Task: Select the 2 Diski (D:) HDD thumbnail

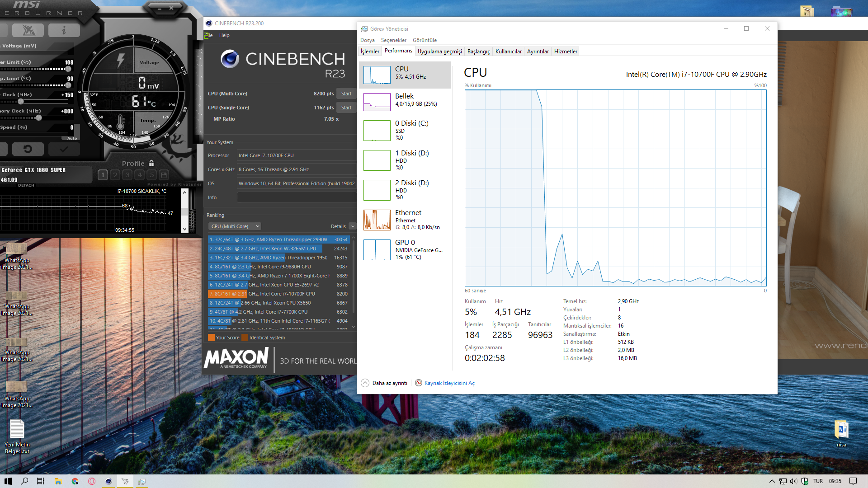Action: (377, 190)
